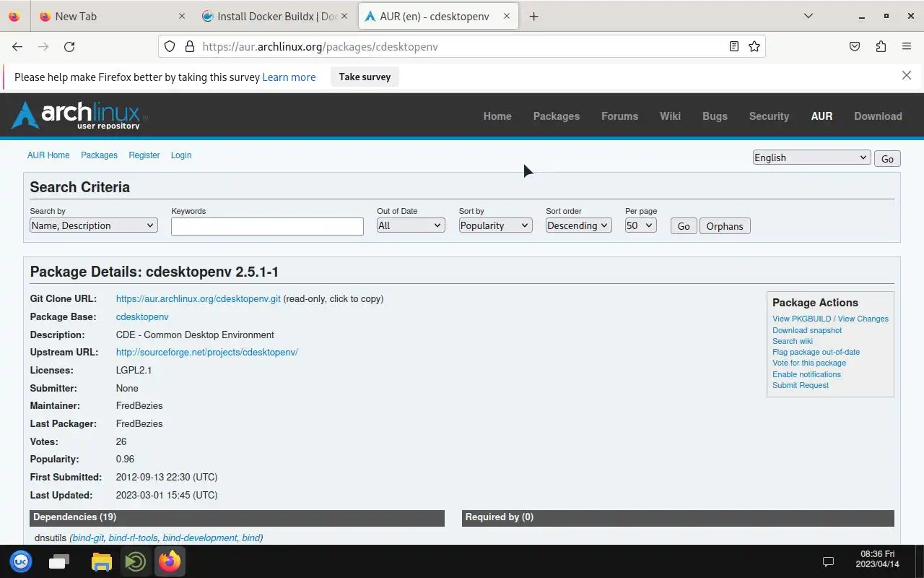The image size is (924, 578).
Task: Open Bugs in the top navigation
Action: pos(715,116)
